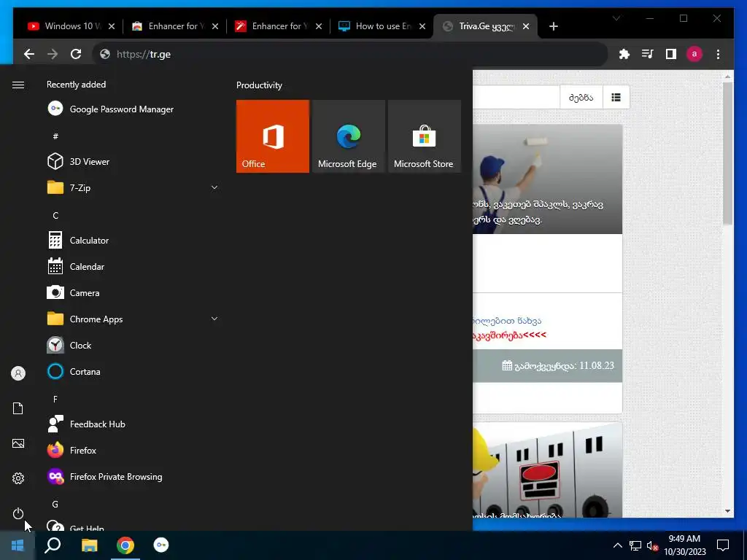Close the Triva.Ge tab
The image size is (747, 560).
(x=526, y=26)
